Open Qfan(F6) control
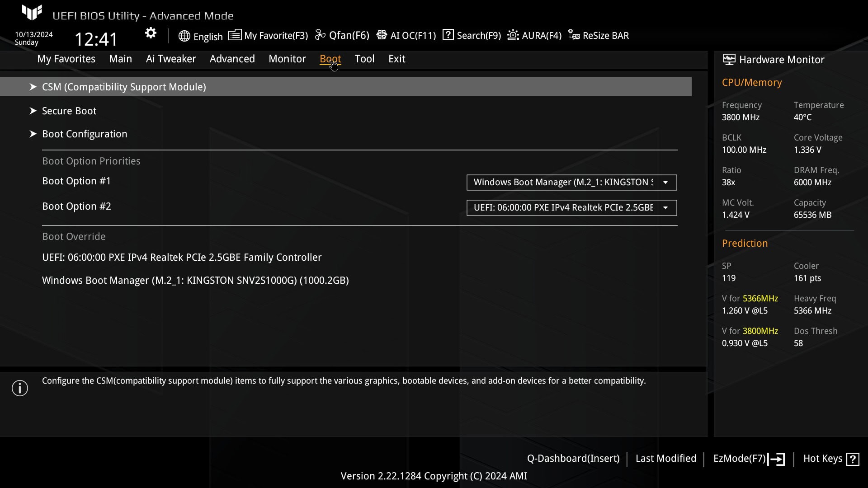868x488 pixels. tap(349, 35)
